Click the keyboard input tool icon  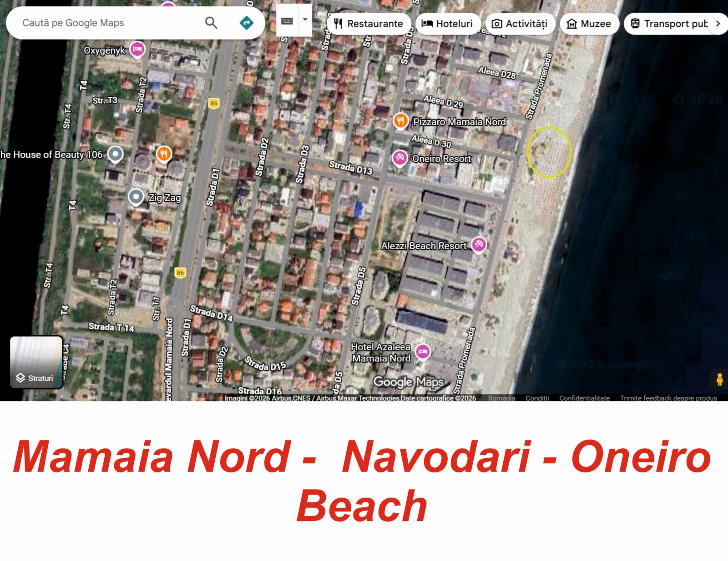coord(287,21)
